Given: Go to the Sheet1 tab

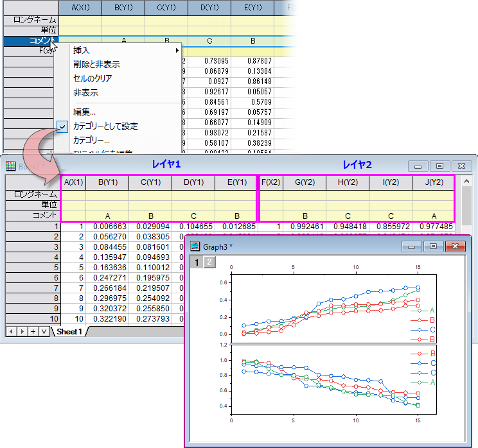Looking at the screenshot, I should pos(69,332).
